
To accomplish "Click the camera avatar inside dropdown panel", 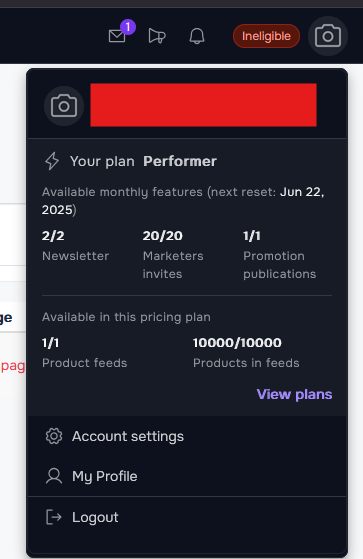I will (x=64, y=106).
